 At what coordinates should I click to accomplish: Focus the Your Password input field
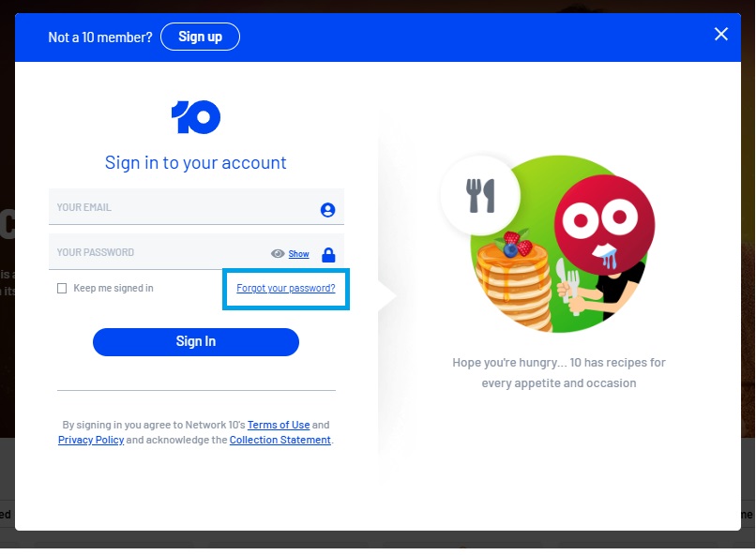coord(159,252)
